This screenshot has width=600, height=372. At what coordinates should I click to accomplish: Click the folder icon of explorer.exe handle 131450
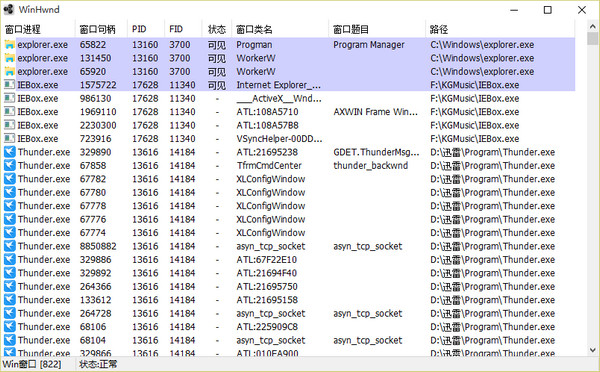9,58
